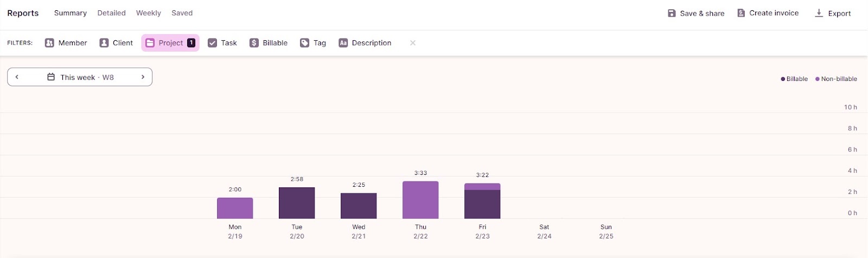Click the Member filter icon
This screenshot has height=258, width=868.
[49, 43]
